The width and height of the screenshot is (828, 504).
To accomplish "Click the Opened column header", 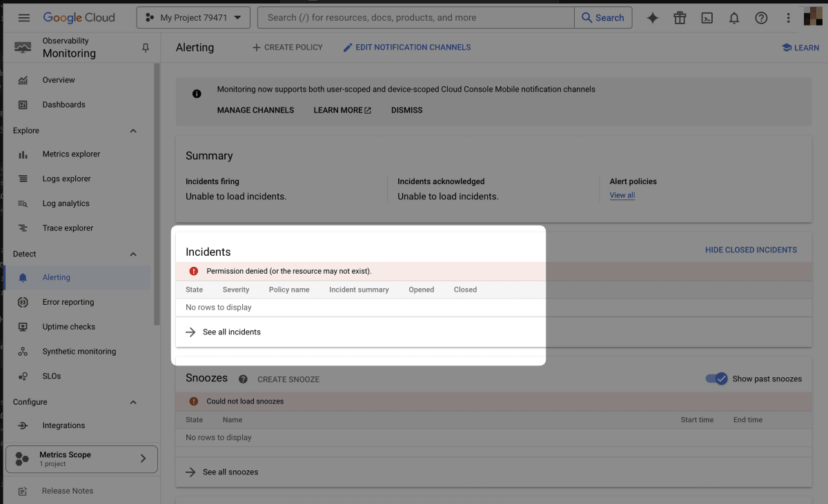I will point(422,290).
